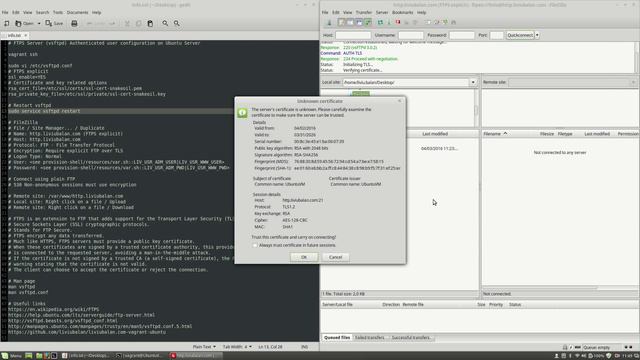Viewport: 640px width, 360px height.
Task: Open FileZilla Server menu
Action: point(382,13)
